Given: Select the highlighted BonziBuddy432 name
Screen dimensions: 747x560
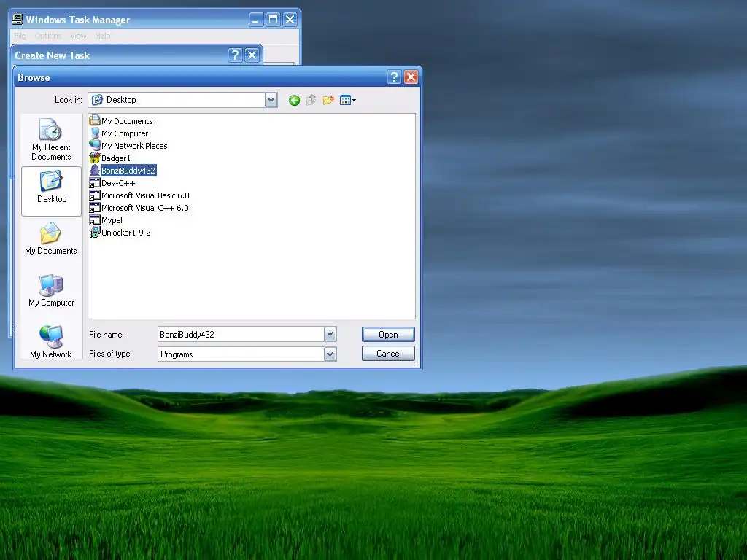Looking at the screenshot, I should 128,171.
